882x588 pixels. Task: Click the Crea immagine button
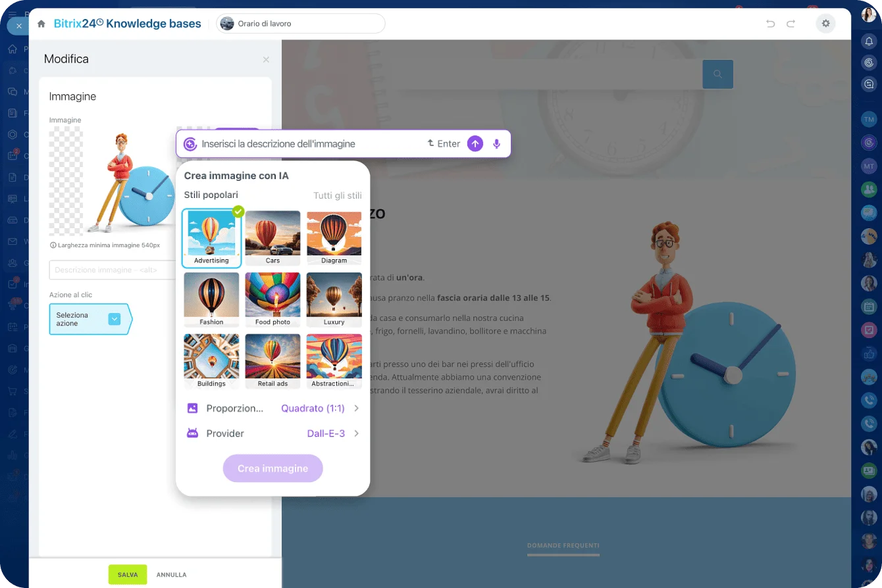272,468
